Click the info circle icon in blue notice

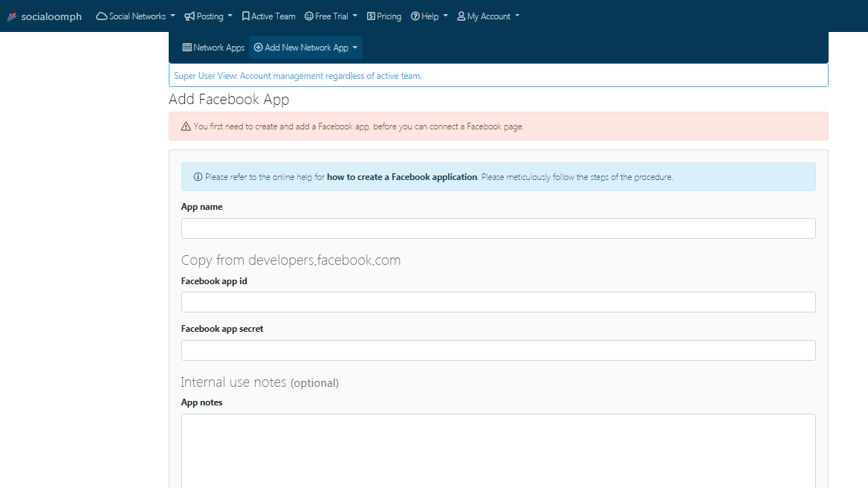(x=198, y=177)
